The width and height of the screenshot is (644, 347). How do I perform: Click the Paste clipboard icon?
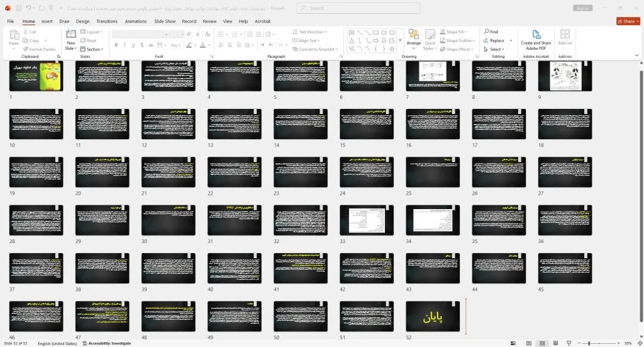click(14, 36)
